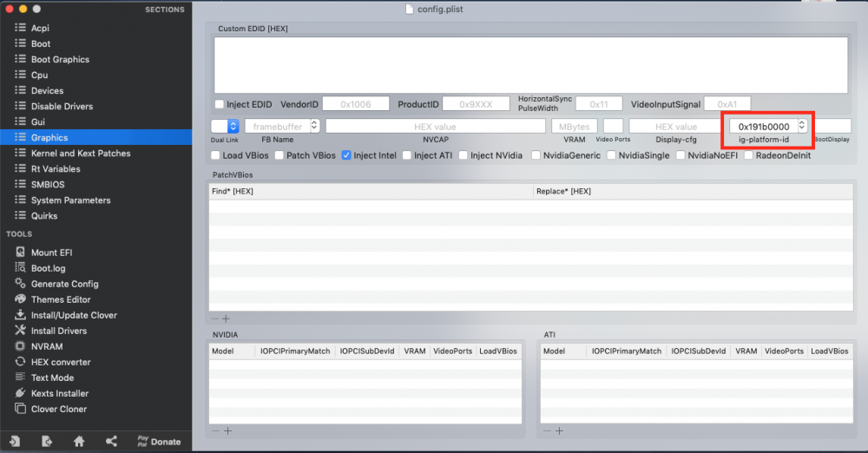Enable the Inject NVidia checkbox

[464, 155]
